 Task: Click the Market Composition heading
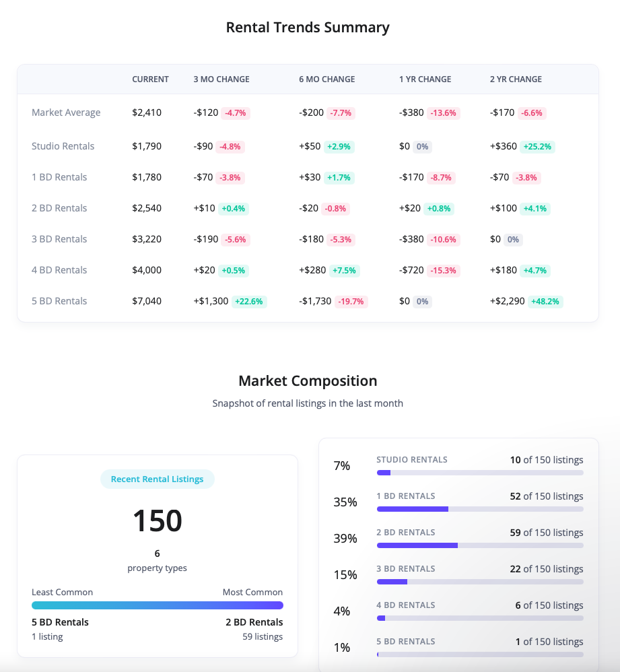click(x=308, y=381)
